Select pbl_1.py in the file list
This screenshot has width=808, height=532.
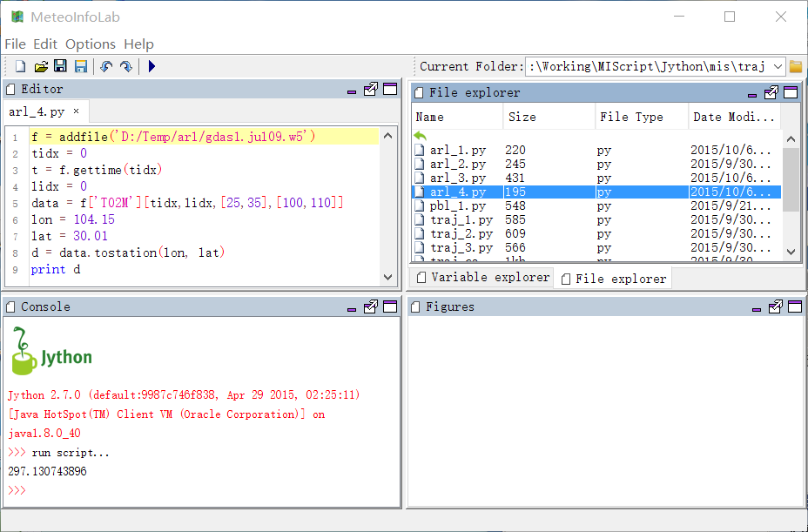coord(596,205)
